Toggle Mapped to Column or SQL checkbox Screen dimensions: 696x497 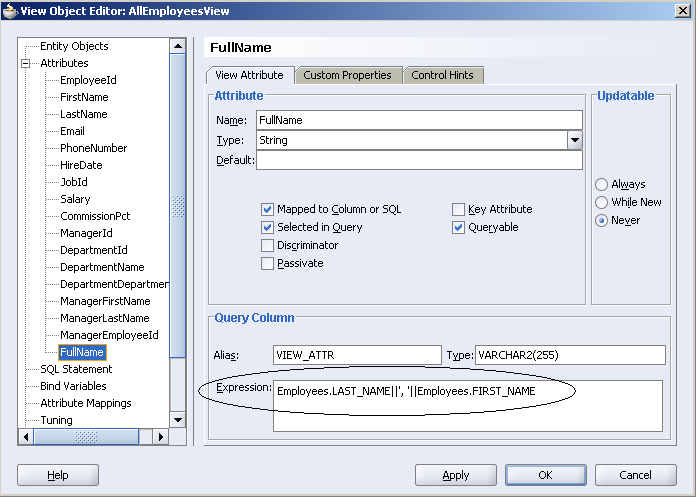(x=267, y=210)
